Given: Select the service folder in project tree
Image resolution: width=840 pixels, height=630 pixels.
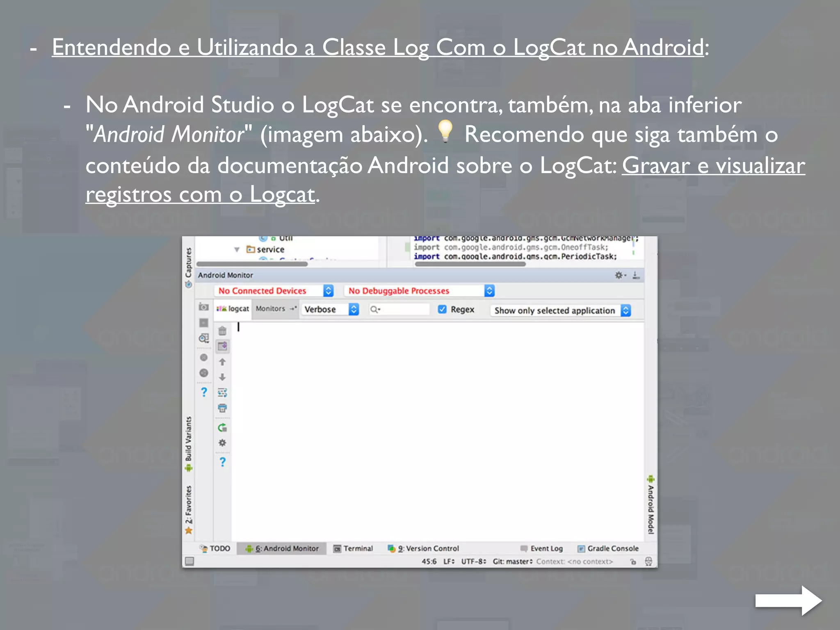Looking at the screenshot, I should 265,249.
